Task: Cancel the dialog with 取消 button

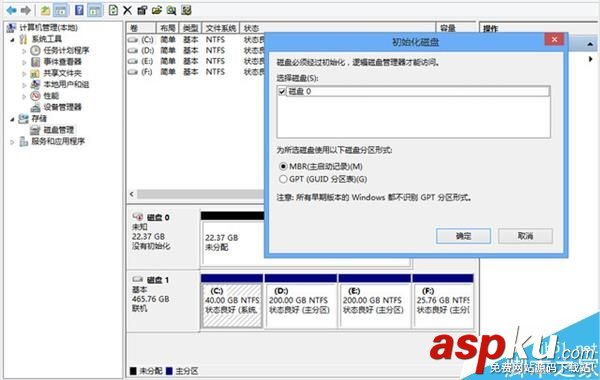Action: point(525,236)
